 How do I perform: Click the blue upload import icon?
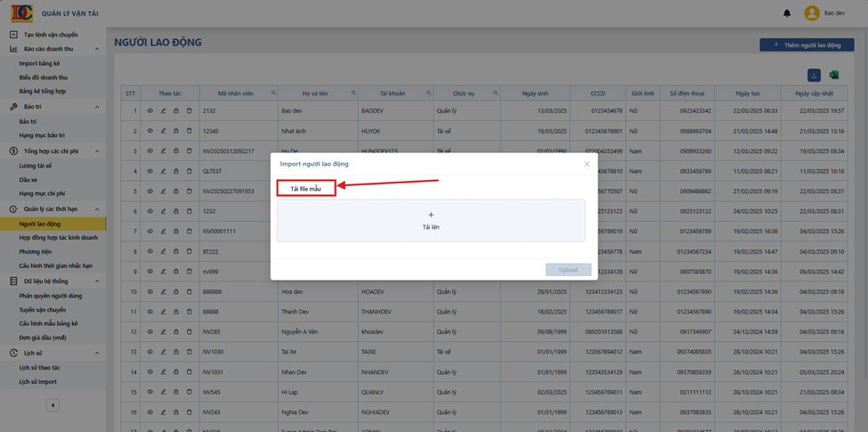point(814,75)
